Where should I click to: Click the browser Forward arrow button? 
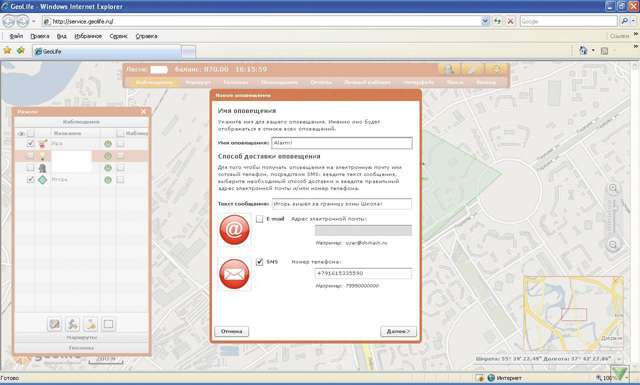[x=22, y=21]
